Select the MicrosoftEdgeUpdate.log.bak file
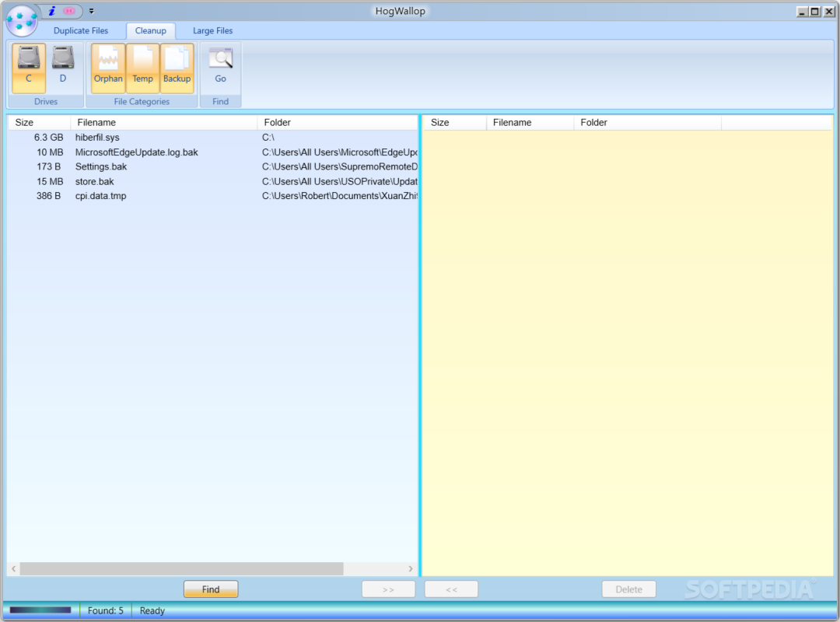The width and height of the screenshot is (840, 622). coord(137,152)
